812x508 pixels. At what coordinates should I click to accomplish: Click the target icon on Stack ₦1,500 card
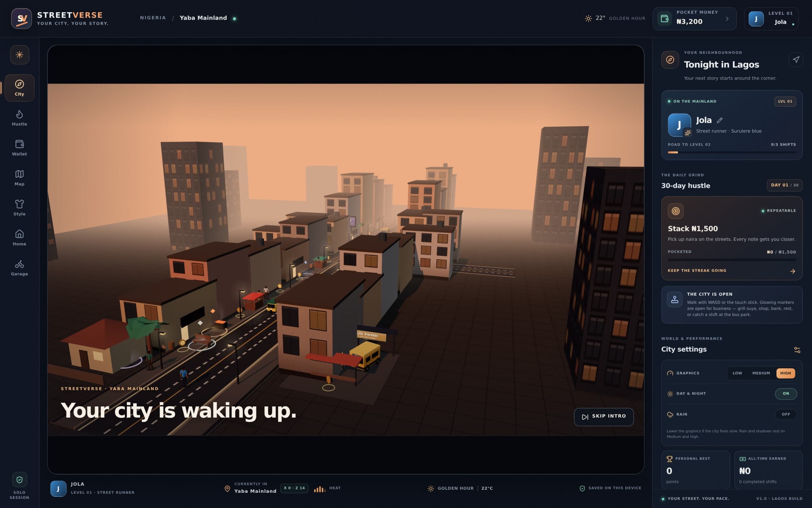pyautogui.click(x=676, y=211)
